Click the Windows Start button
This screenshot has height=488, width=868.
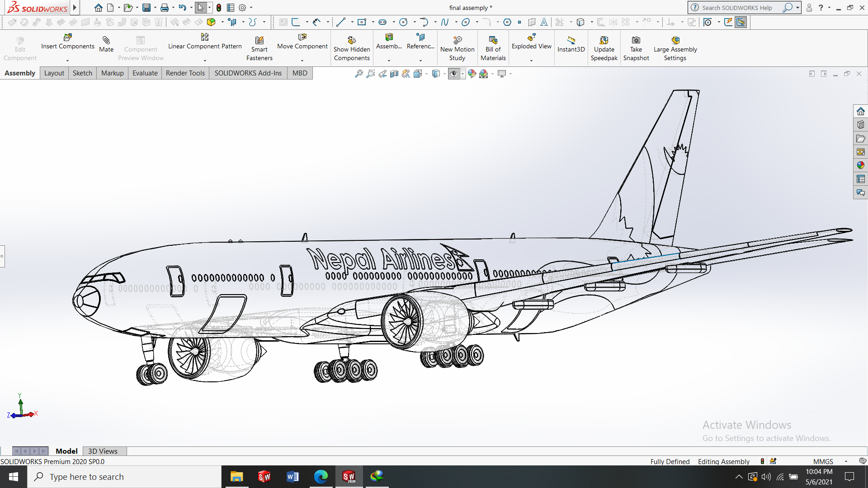pos(14,477)
